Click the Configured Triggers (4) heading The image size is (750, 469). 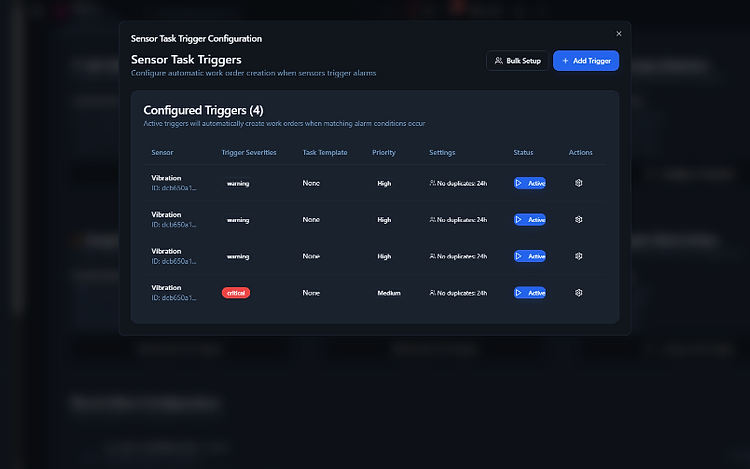(203, 110)
